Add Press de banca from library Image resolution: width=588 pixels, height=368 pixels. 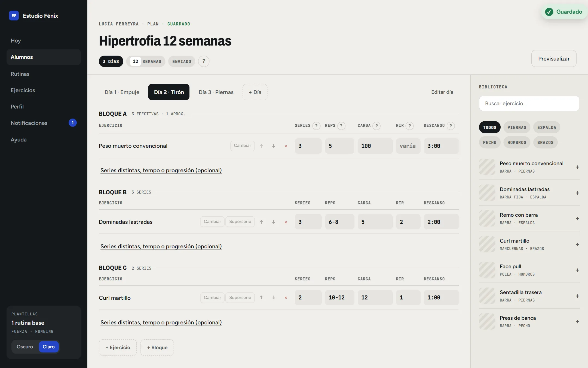coord(577,322)
